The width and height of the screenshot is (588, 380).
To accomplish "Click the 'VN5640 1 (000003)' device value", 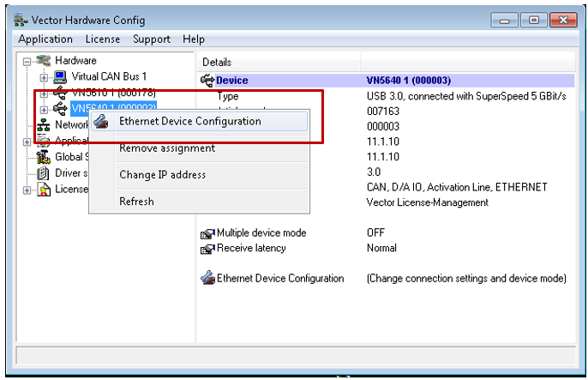I will tap(408, 81).
